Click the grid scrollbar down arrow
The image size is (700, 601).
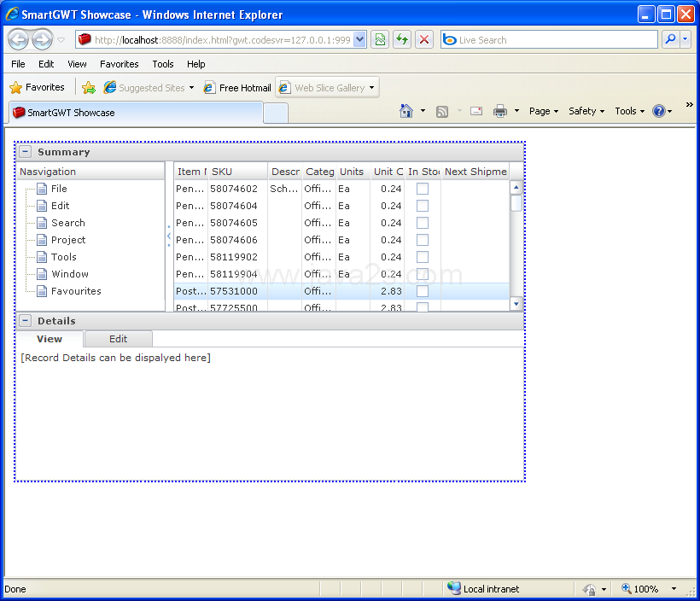tap(516, 304)
